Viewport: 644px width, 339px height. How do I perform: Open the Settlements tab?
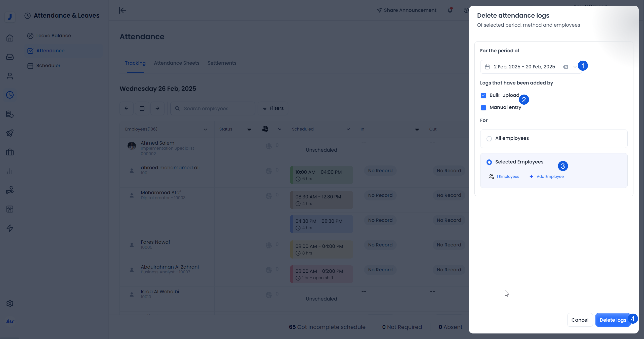pyautogui.click(x=222, y=63)
